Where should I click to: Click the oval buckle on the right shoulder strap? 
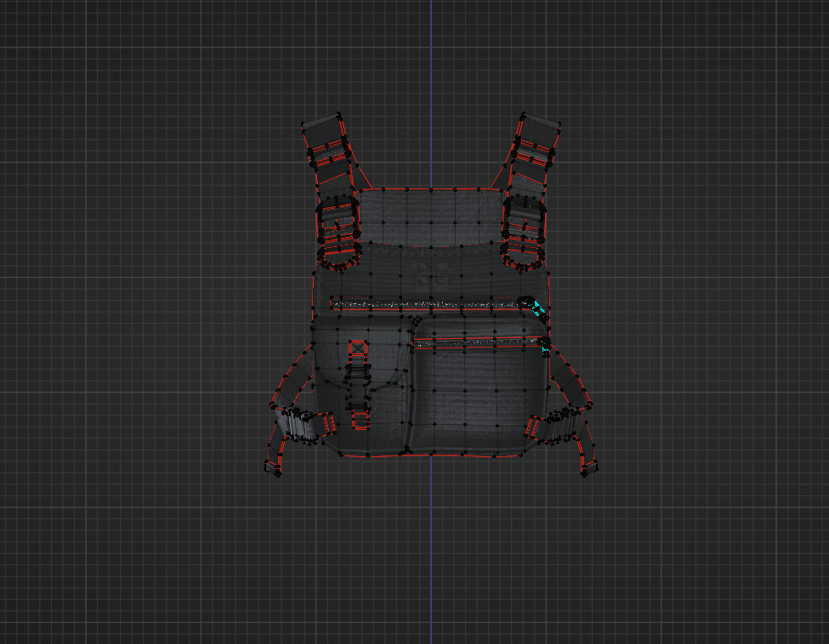[x=524, y=232]
